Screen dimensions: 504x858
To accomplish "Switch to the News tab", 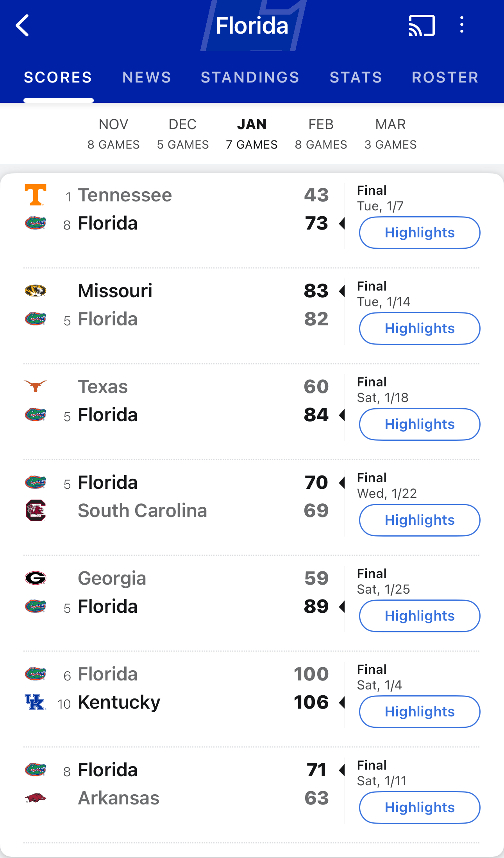I will tap(147, 77).
